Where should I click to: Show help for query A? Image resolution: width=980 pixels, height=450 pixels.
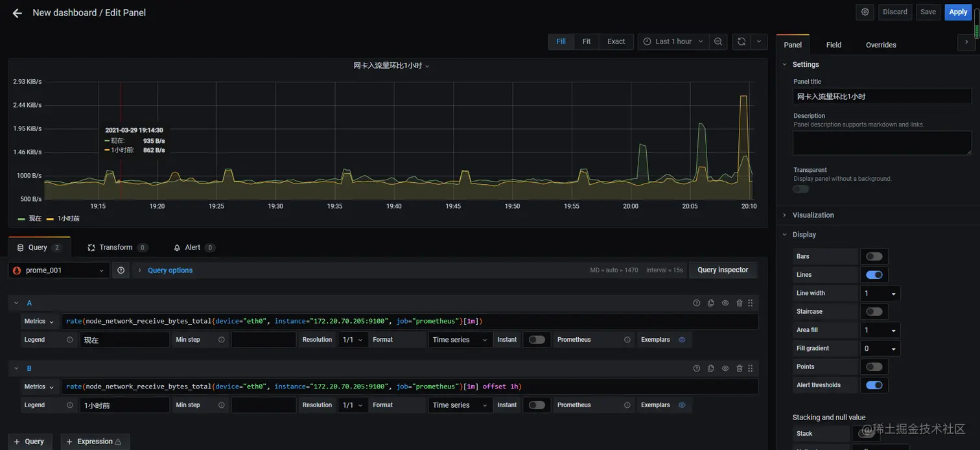pyautogui.click(x=697, y=303)
